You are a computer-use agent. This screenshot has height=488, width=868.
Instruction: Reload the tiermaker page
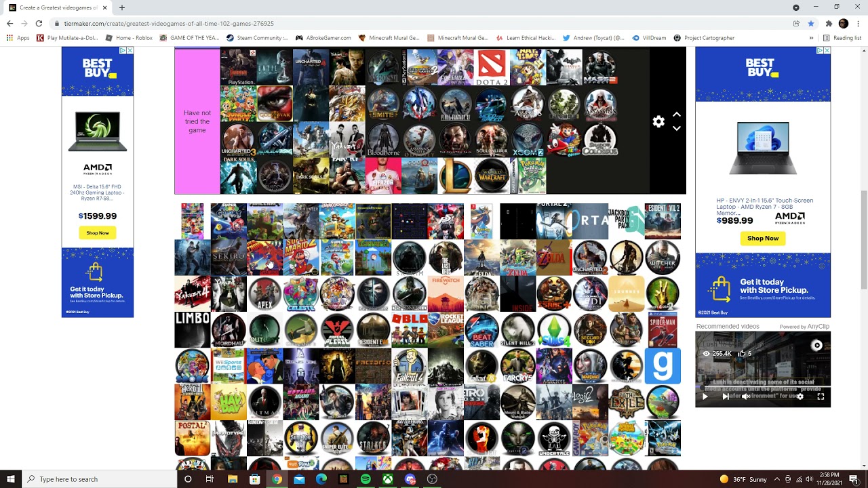(39, 23)
